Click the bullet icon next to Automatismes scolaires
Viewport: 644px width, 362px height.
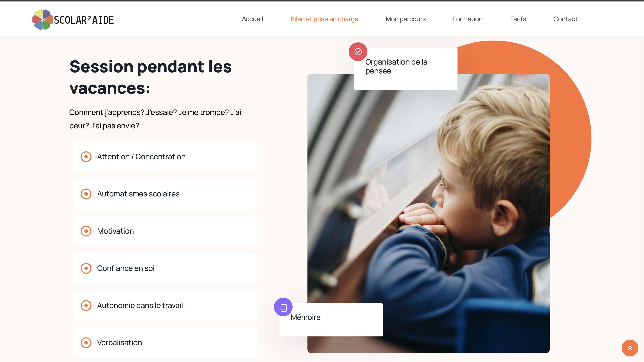(x=86, y=194)
